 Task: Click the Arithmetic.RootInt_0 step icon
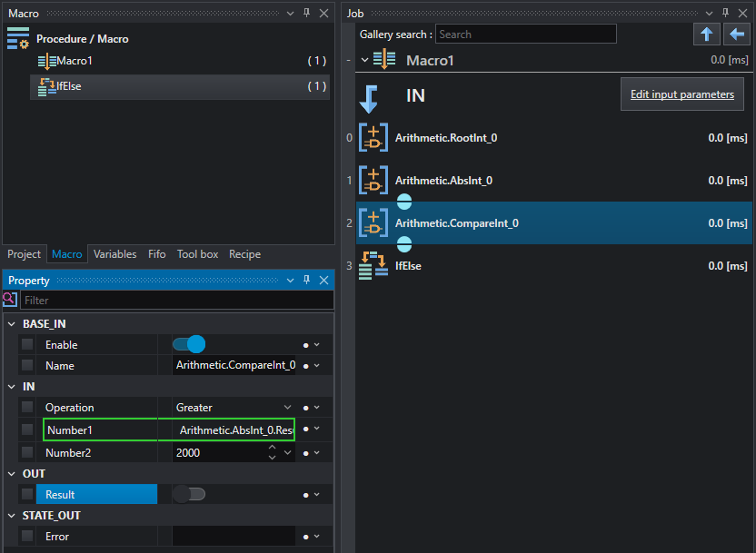click(373, 138)
